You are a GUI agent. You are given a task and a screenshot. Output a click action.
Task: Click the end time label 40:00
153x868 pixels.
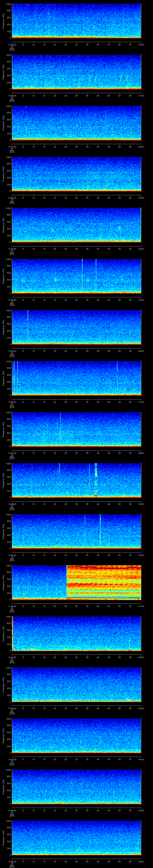pyautogui.click(x=141, y=555)
